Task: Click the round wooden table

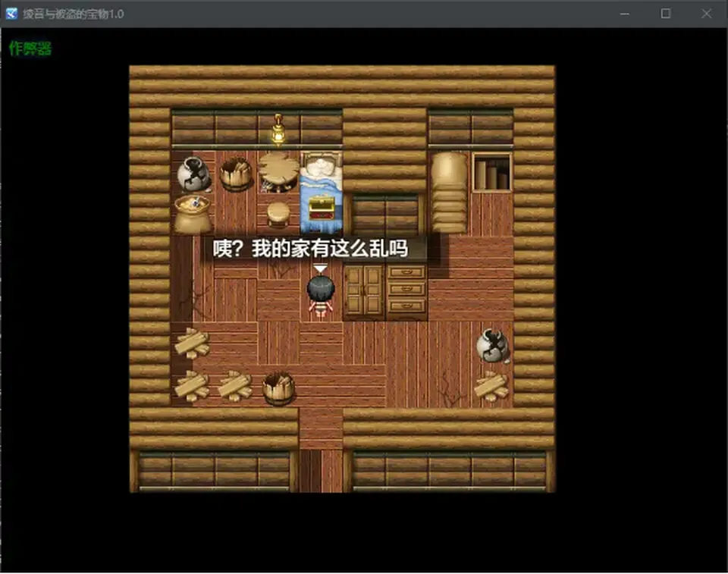Action: tap(278, 172)
